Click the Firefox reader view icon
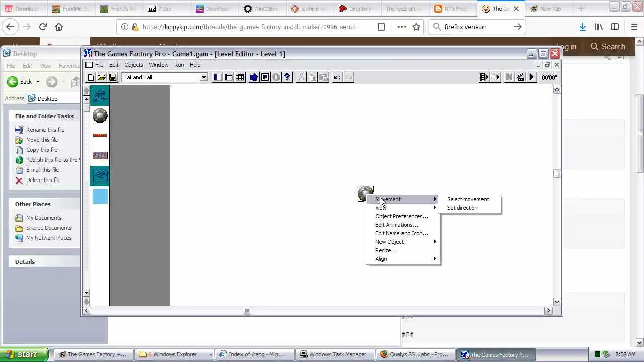The height and width of the screenshot is (362, 644). tap(381, 27)
